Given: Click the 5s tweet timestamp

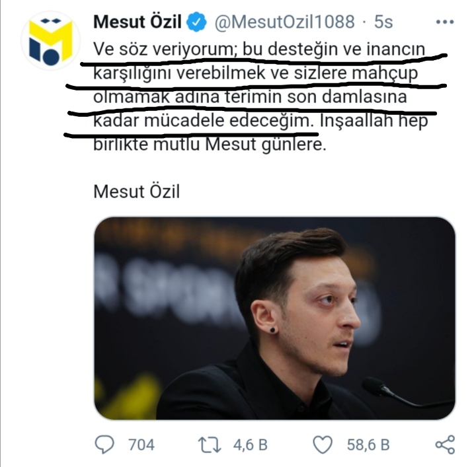Looking at the screenshot, I should click(383, 22).
